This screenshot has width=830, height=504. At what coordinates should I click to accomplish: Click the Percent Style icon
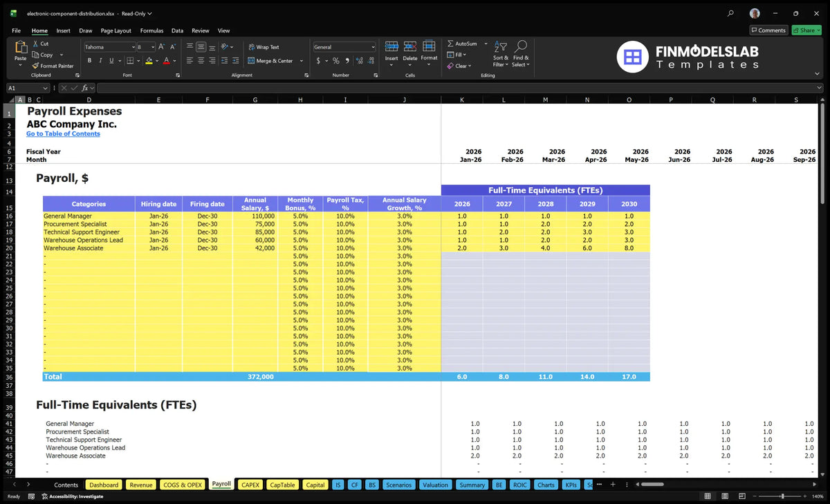336,61
